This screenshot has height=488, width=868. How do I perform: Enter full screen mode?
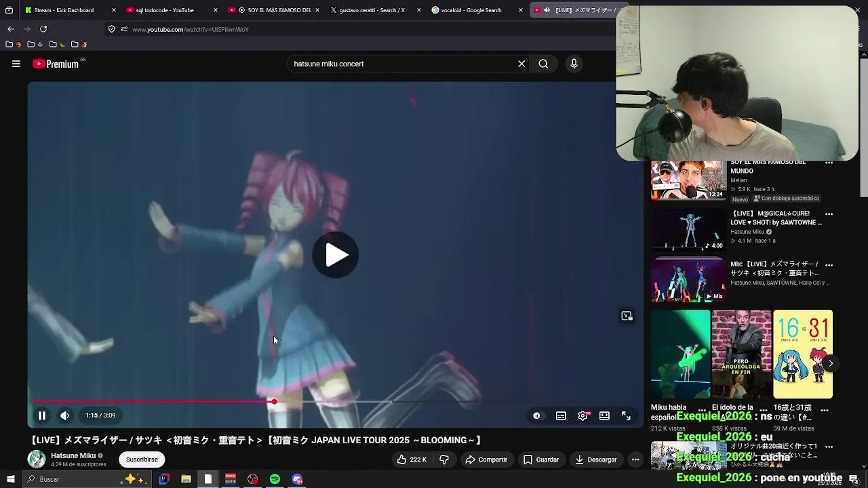626,415
